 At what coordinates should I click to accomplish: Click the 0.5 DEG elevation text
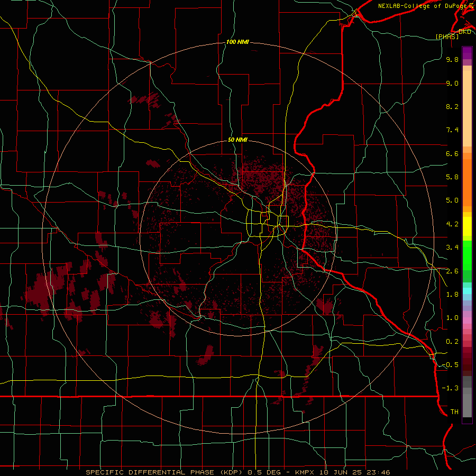(263, 472)
